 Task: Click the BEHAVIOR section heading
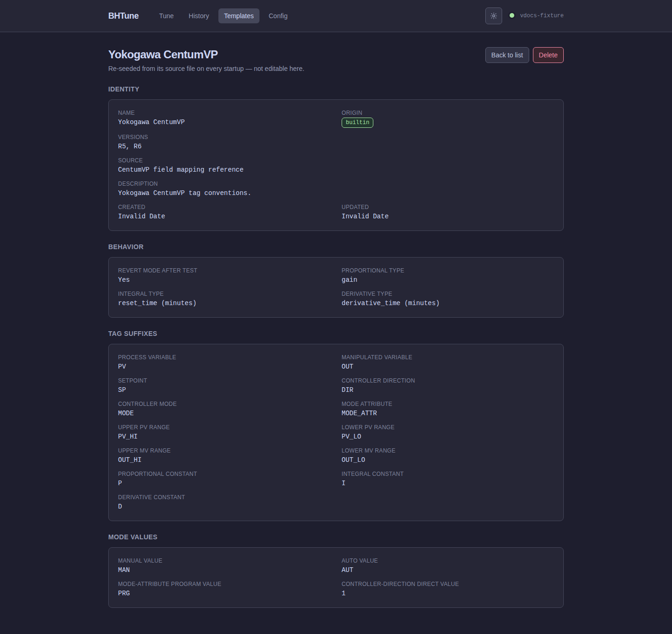pyautogui.click(x=126, y=247)
